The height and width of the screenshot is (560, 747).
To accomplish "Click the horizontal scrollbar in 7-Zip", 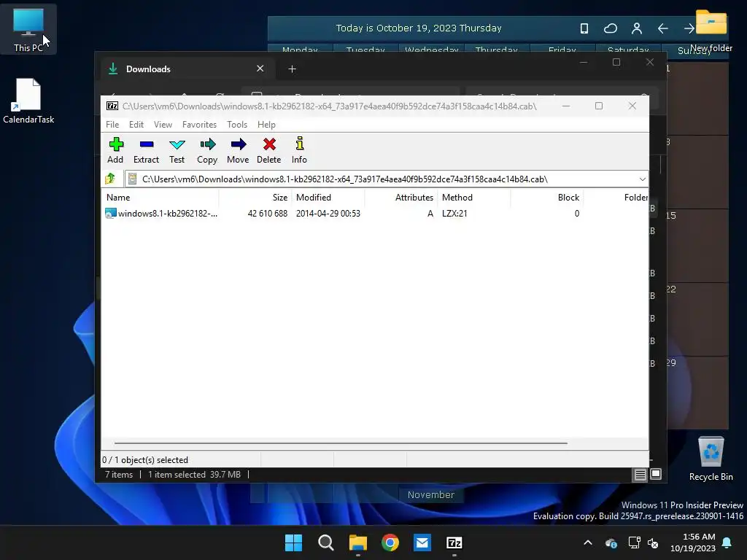I will tap(341, 443).
